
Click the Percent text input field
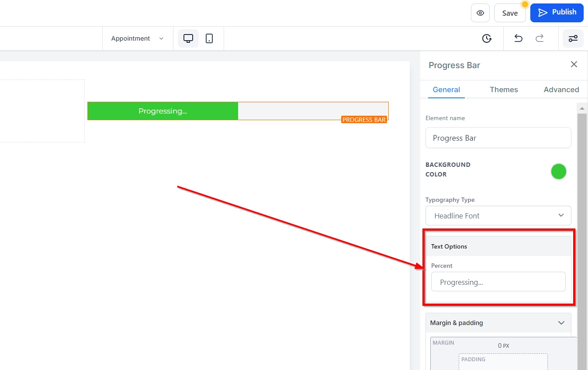click(498, 282)
